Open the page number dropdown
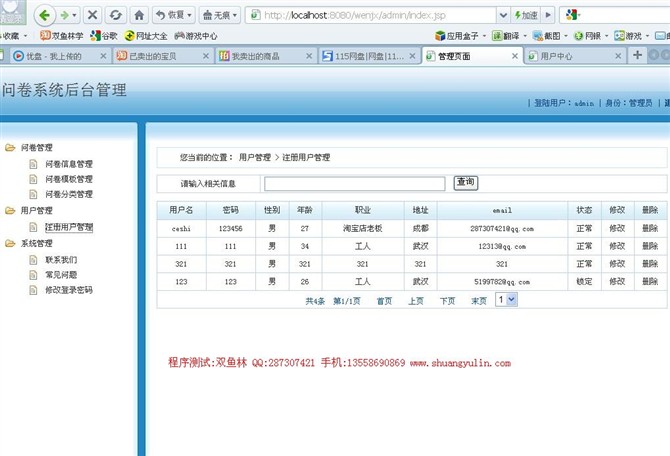The width and height of the screenshot is (670, 456). point(506,299)
